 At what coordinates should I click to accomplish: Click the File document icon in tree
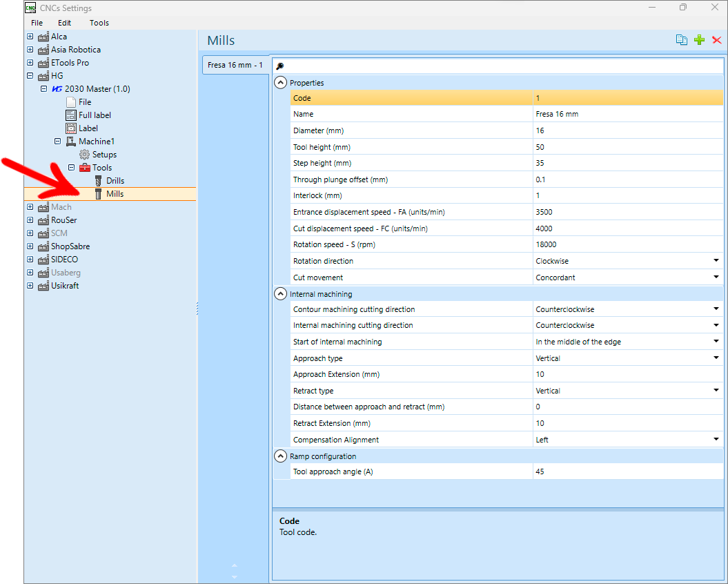pos(70,101)
